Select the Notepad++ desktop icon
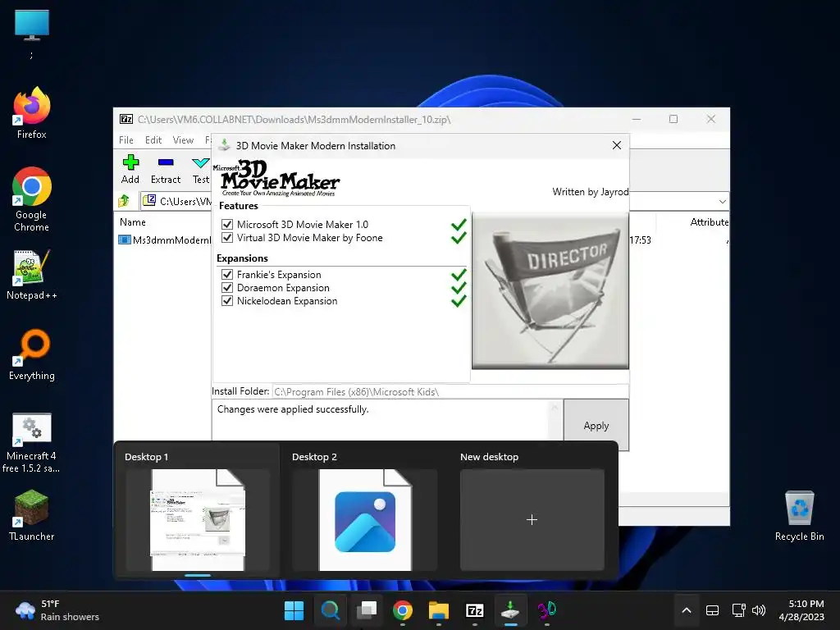 32,274
